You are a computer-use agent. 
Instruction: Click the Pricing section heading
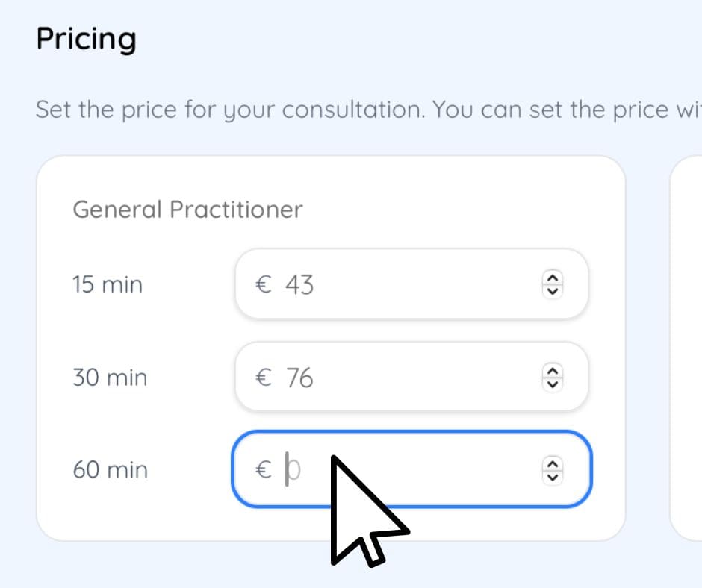click(86, 38)
